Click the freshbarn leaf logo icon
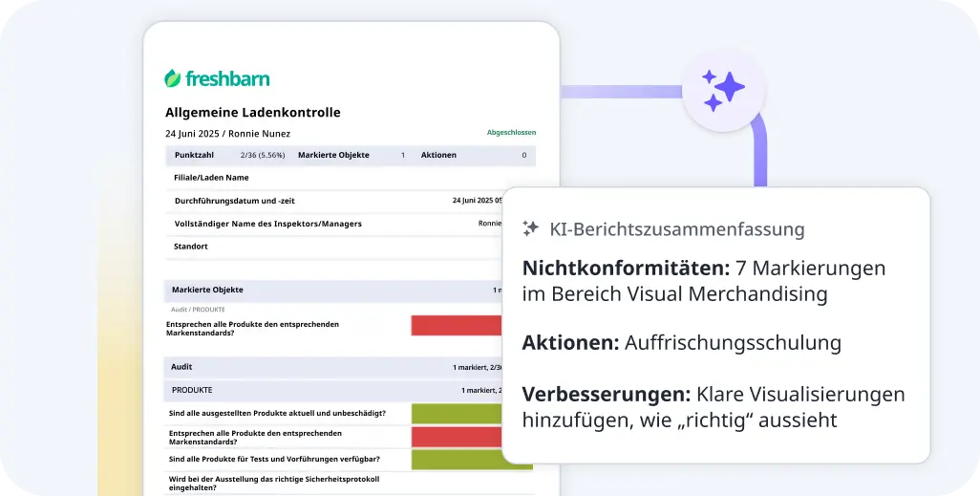 (x=173, y=78)
